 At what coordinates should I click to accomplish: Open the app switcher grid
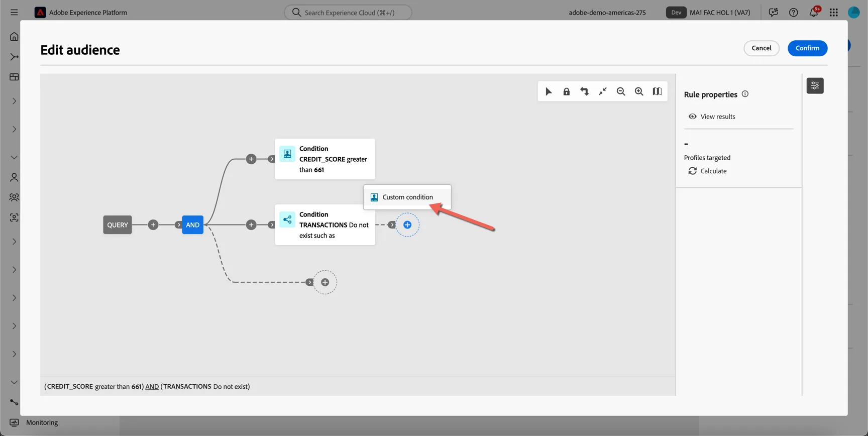click(x=834, y=13)
